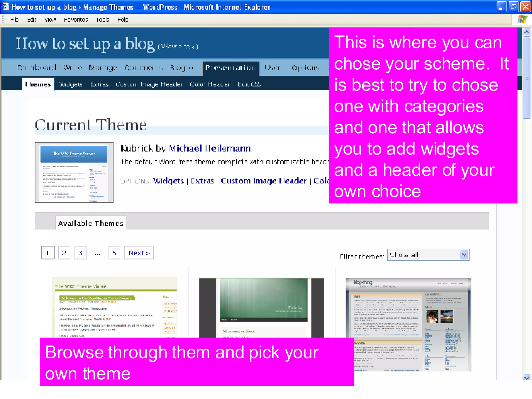Open the Manage tab
This screenshot has height=399, width=532.
tap(103, 68)
